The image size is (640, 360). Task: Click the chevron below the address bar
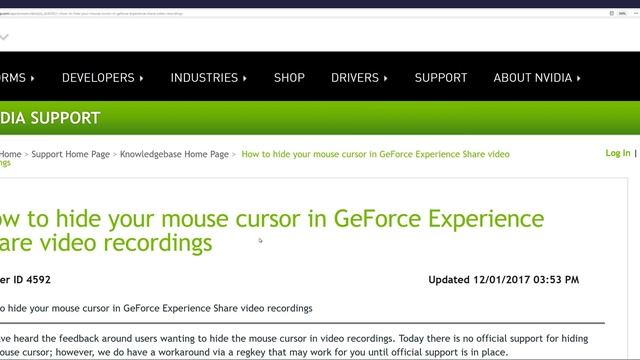[4, 37]
